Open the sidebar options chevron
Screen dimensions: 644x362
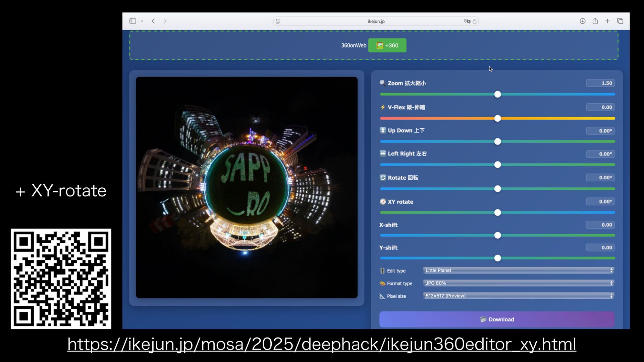[x=142, y=21]
